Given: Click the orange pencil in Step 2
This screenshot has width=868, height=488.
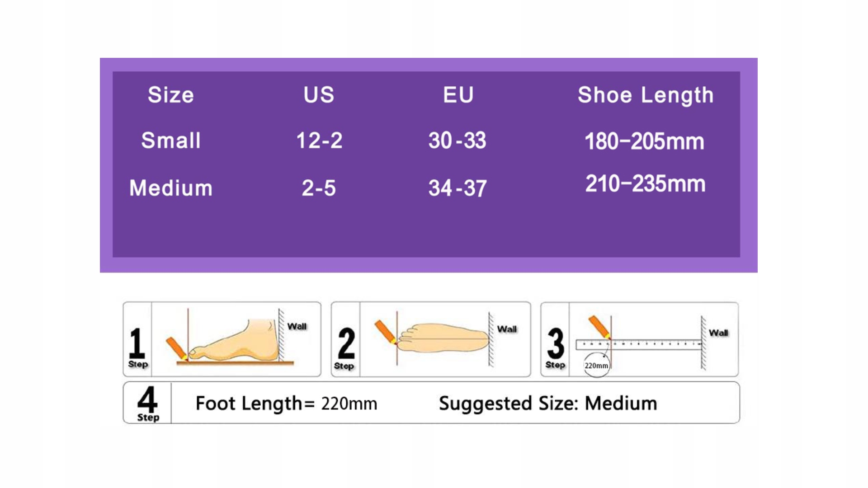Looking at the screenshot, I should 386,332.
